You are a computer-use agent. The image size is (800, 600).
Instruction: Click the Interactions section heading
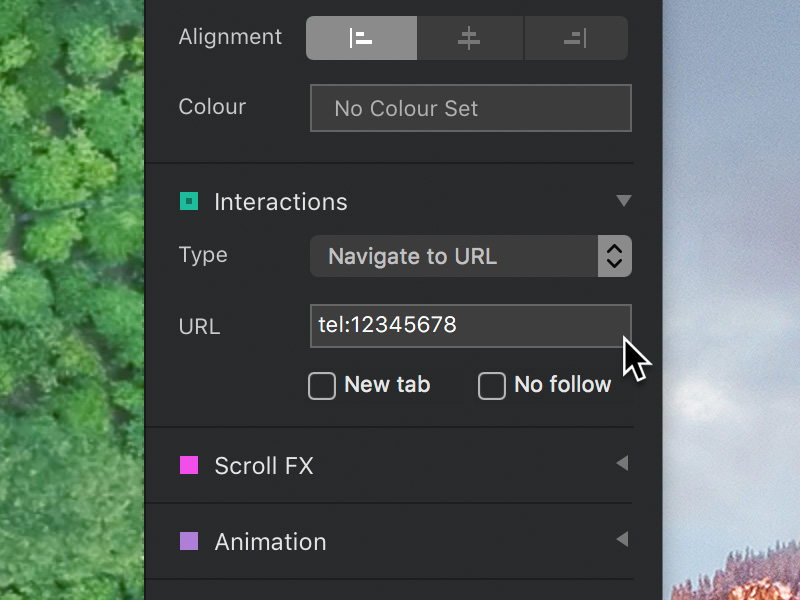[x=281, y=202]
